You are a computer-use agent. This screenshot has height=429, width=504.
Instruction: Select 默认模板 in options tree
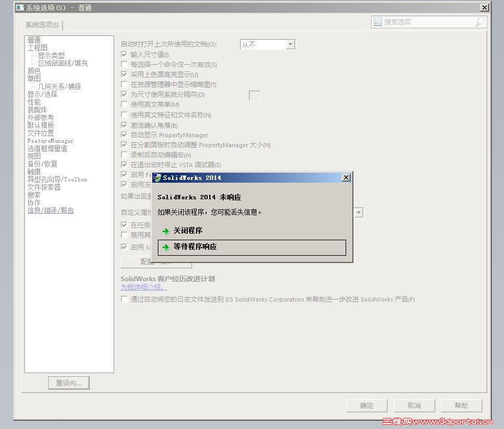[41, 125]
